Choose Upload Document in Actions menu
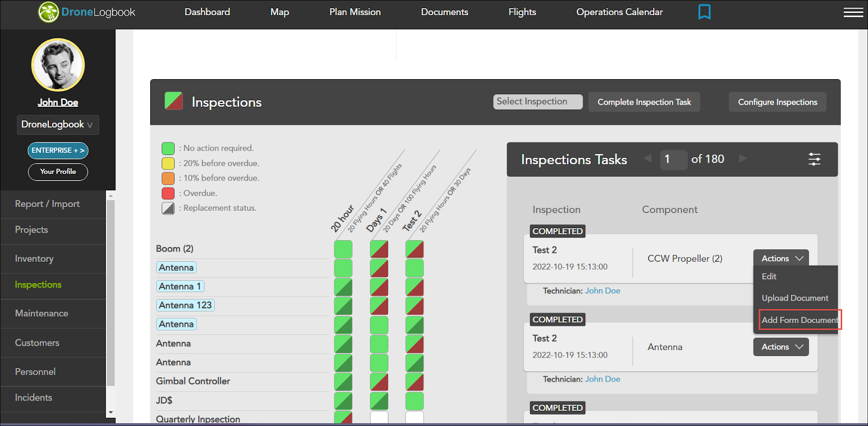The width and height of the screenshot is (868, 426). 795,298
